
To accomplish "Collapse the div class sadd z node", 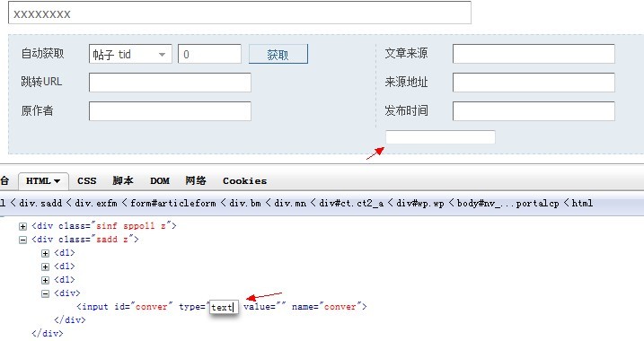I will 23,240.
